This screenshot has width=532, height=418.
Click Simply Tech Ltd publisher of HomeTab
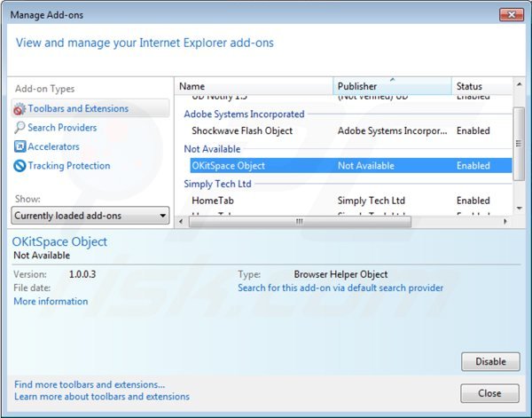tap(372, 201)
